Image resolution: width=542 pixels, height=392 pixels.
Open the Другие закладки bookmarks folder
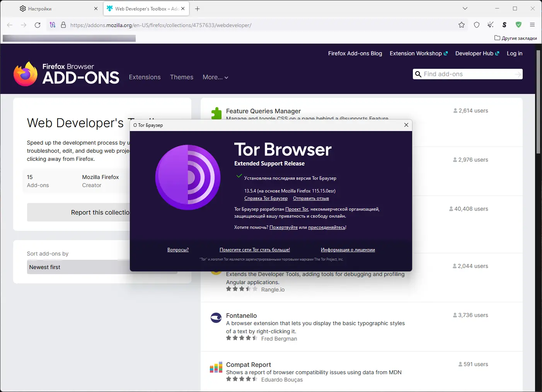pyautogui.click(x=516, y=38)
